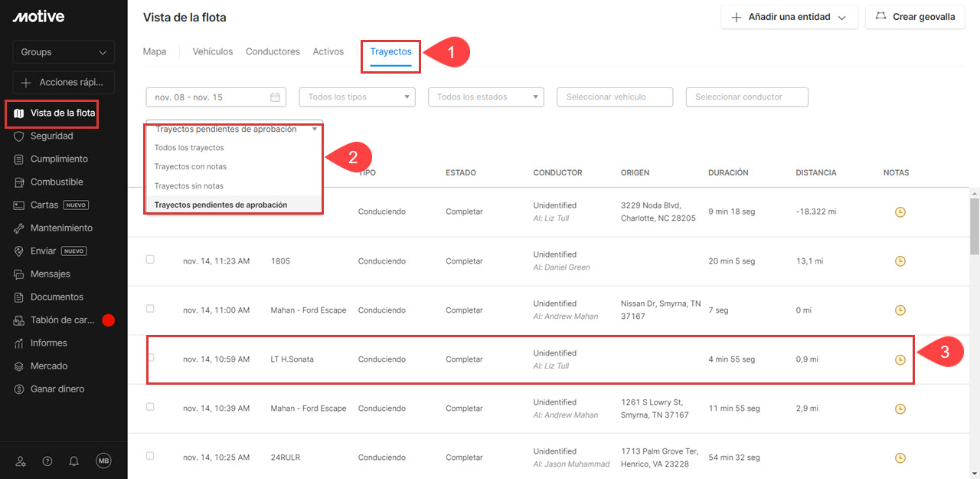Image resolution: width=980 pixels, height=479 pixels.
Task: Choose Trayectos sin notas option
Action: (188, 186)
